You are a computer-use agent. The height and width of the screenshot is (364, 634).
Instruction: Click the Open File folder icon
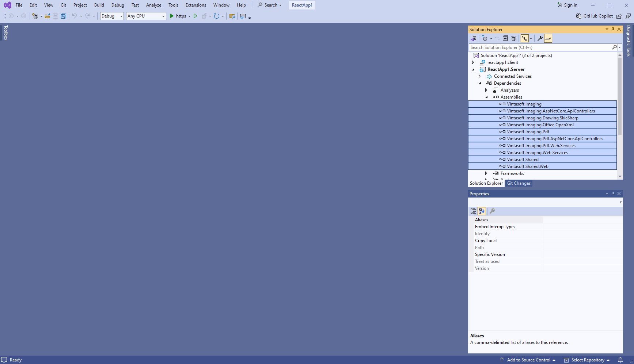(48, 16)
